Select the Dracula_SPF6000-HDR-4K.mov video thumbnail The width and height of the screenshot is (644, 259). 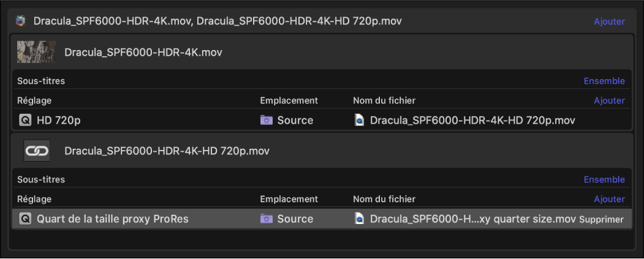(x=37, y=52)
